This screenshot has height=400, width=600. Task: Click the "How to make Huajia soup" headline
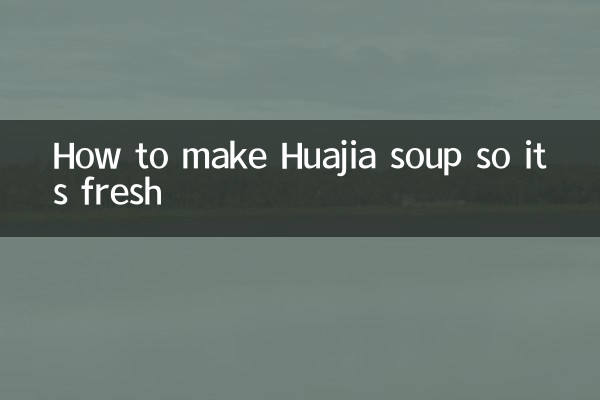[x=299, y=173]
